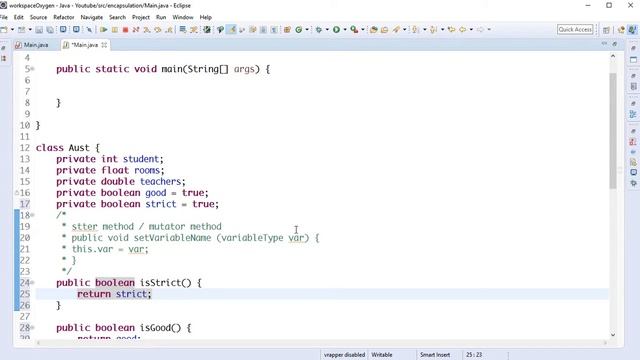Viewport: 640px width, 360px height.
Task: Open the Edit menu
Action: (18, 17)
